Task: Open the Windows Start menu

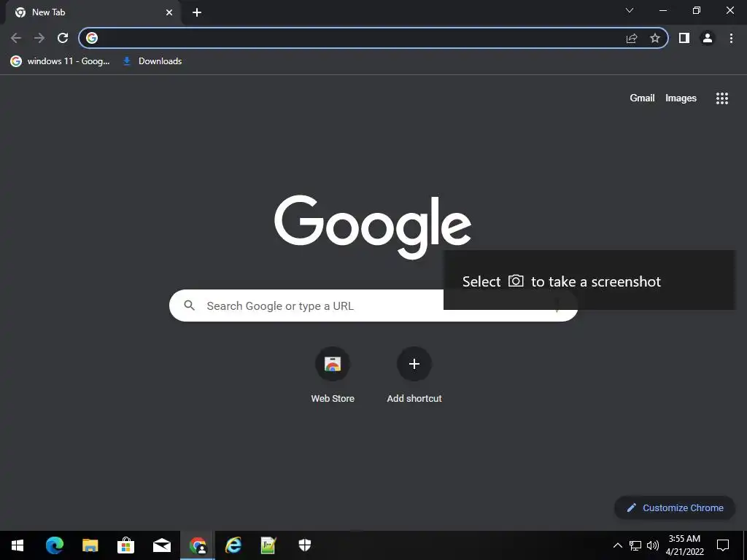Action: (x=18, y=545)
